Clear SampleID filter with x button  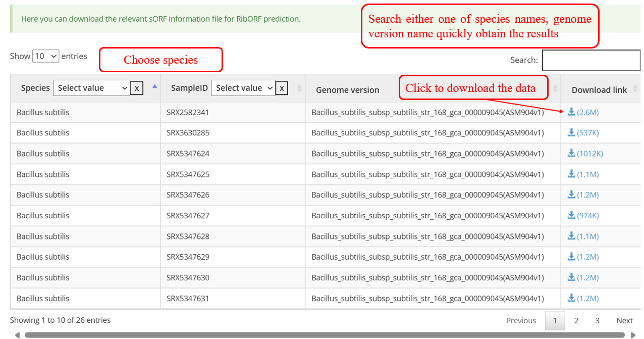click(x=282, y=88)
